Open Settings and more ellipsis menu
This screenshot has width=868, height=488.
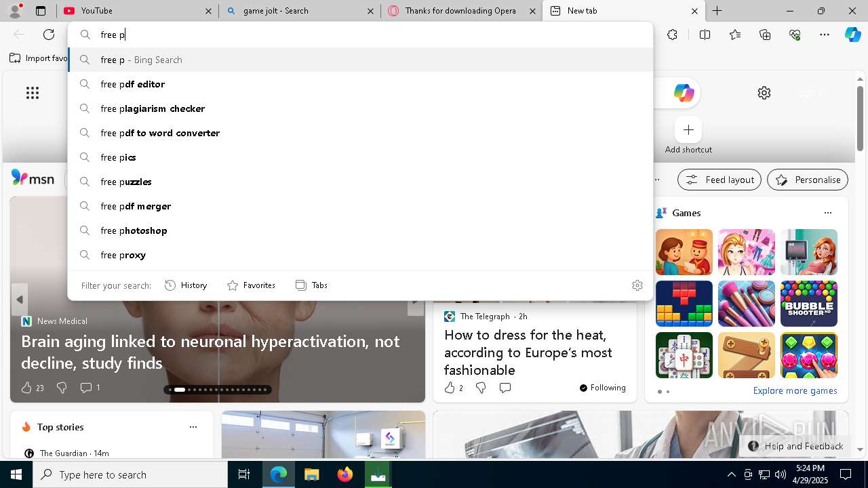[x=825, y=35]
